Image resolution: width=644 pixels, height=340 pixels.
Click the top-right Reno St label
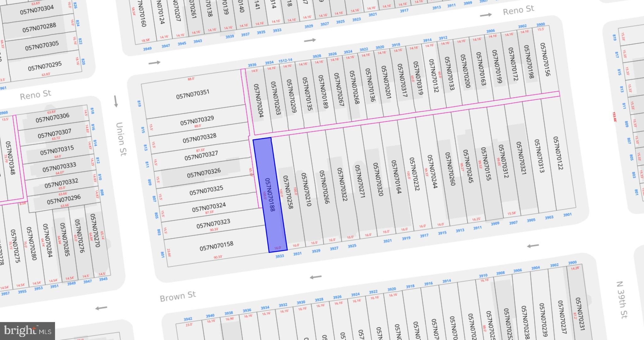point(518,10)
